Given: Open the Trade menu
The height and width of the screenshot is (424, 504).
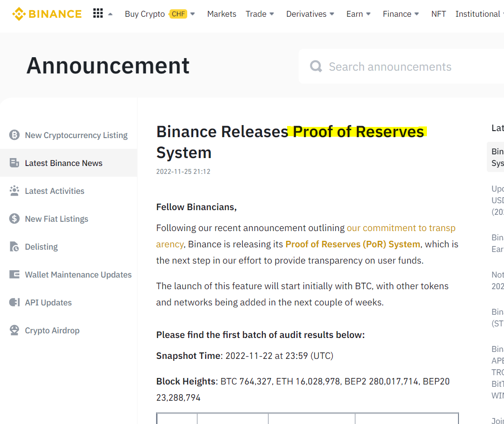Looking at the screenshot, I should [256, 14].
